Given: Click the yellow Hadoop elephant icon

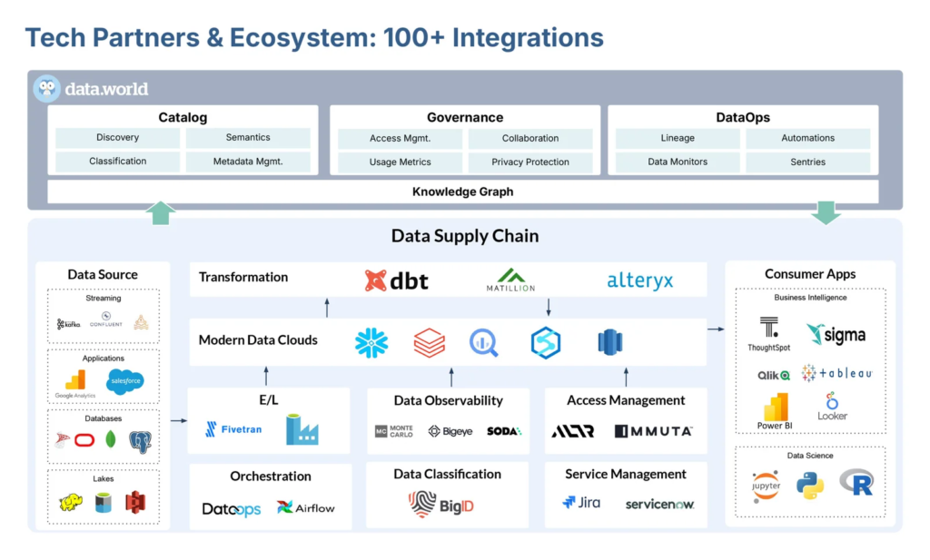Looking at the screenshot, I should coord(71,503).
